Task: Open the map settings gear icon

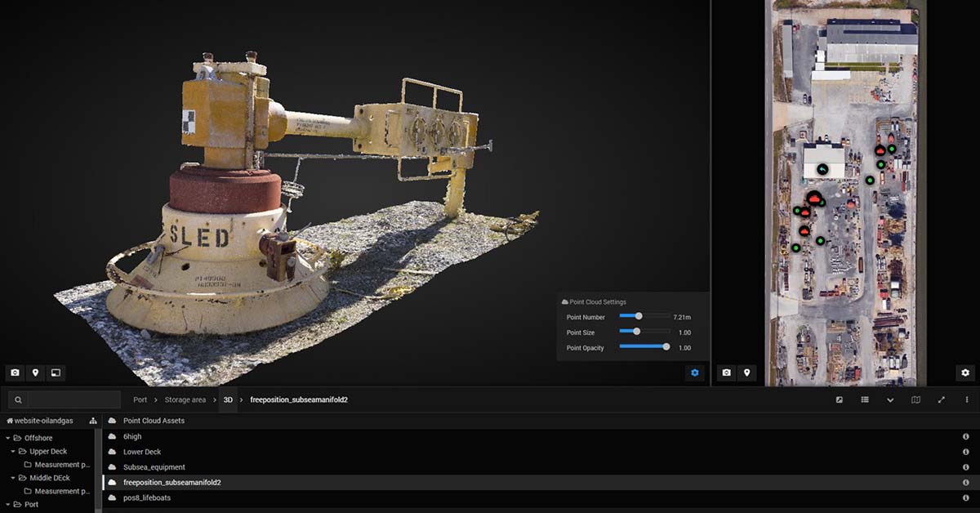Action: (x=967, y=372)
